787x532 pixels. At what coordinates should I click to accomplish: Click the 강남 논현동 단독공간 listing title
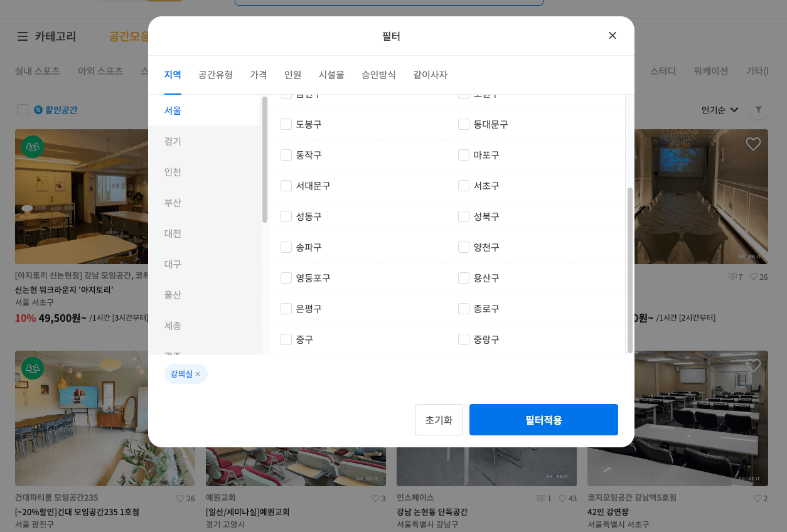pyautogui.click(x=432, y=511)
